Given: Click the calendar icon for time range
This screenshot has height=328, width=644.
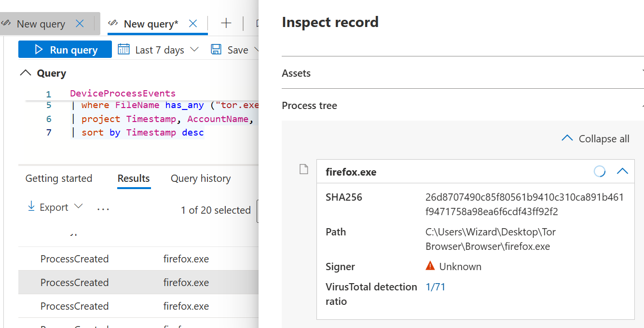Looking at the screenshot, I should tap(124, 49).
